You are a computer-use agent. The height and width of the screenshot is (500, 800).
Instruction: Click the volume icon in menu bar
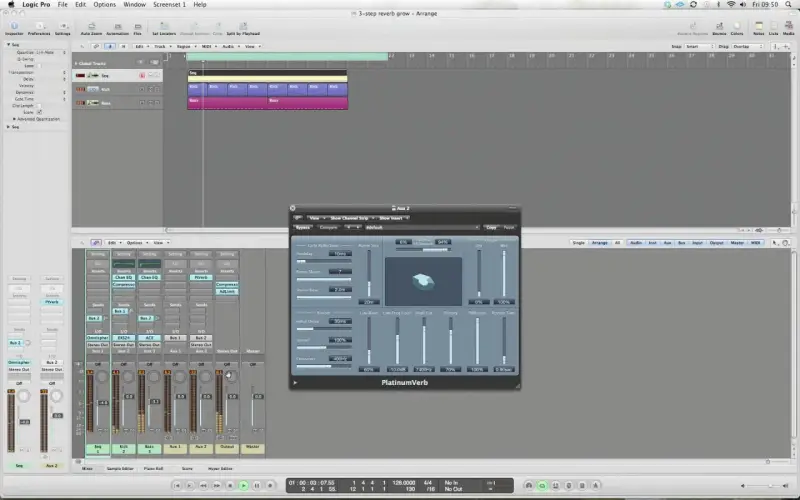(743, 4)
